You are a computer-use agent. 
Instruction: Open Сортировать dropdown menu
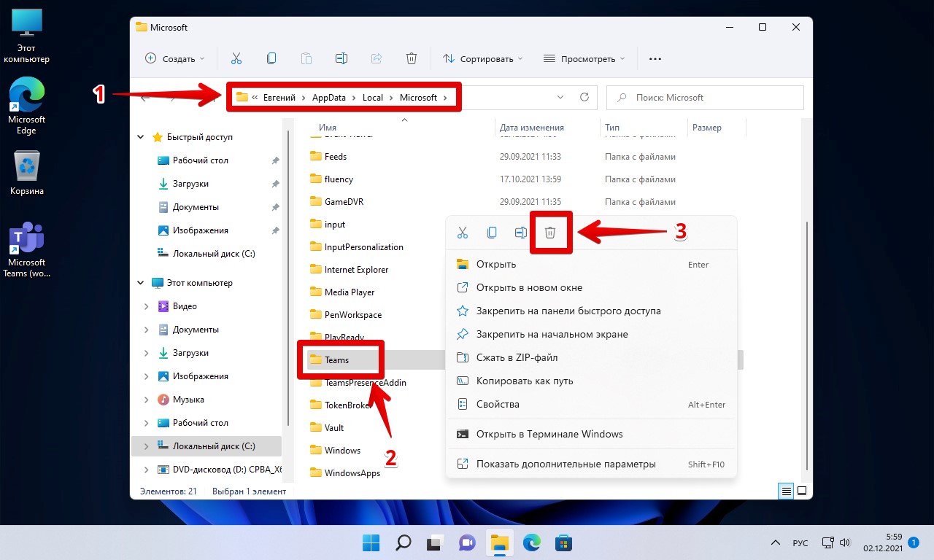coord(483,58)
